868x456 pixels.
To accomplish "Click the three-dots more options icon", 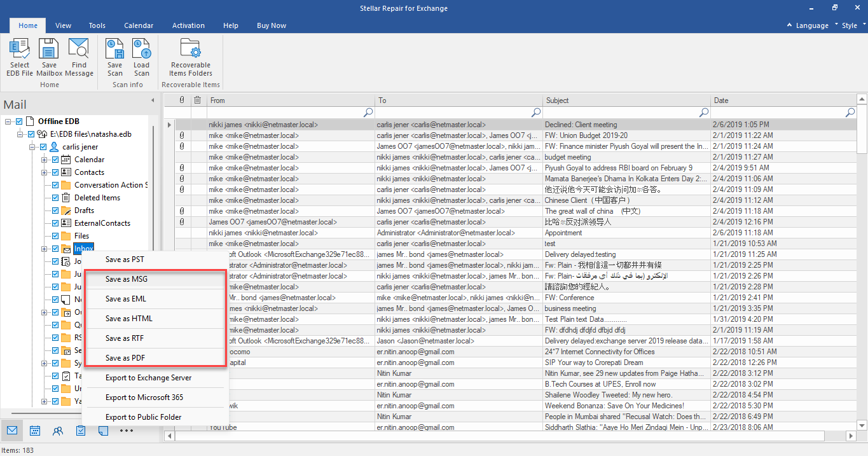I will coord(127,431).
